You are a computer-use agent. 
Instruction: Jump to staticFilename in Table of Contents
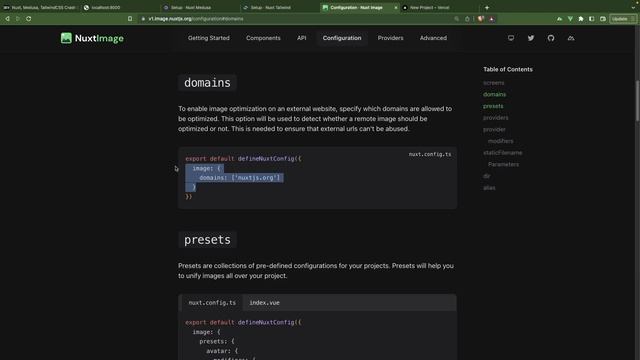tap(502, 153)
